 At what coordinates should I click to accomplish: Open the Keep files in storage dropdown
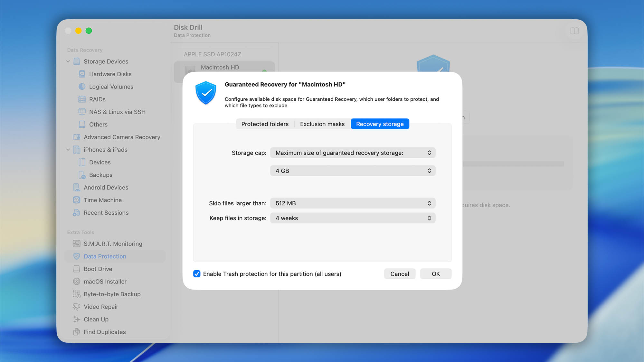pos(353,218)
